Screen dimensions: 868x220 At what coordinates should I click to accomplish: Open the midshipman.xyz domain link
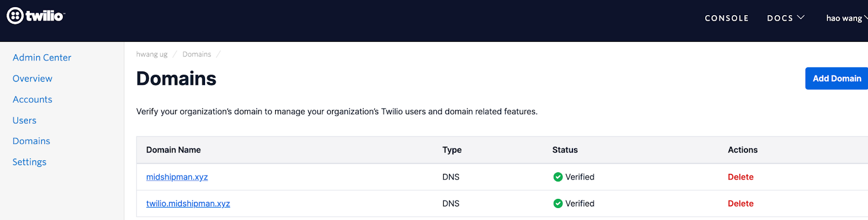tap(177, 177)
